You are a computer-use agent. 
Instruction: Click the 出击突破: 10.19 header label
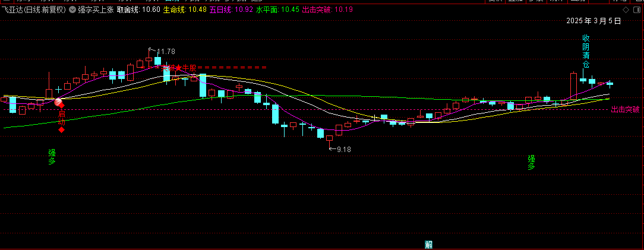(327, 10)
